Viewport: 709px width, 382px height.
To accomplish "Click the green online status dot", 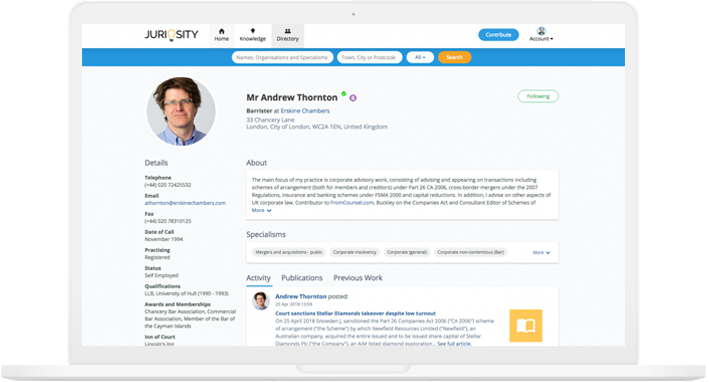I will click(344, 94).
